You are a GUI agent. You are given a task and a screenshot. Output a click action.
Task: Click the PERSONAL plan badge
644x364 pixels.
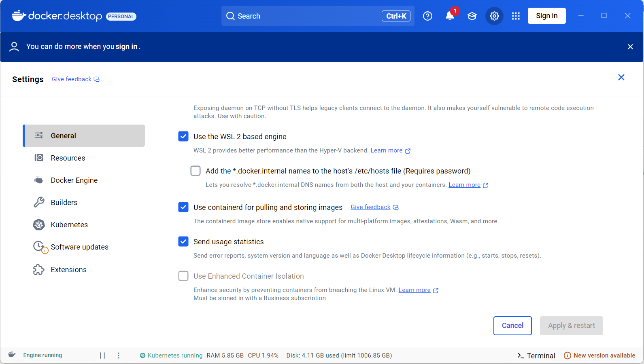pos(121,16)
